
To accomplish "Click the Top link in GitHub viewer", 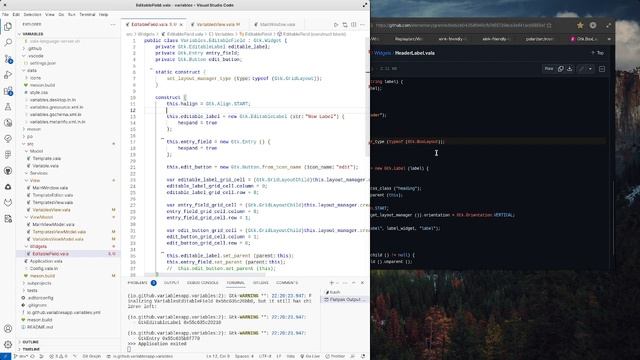I will coord(598,53).
